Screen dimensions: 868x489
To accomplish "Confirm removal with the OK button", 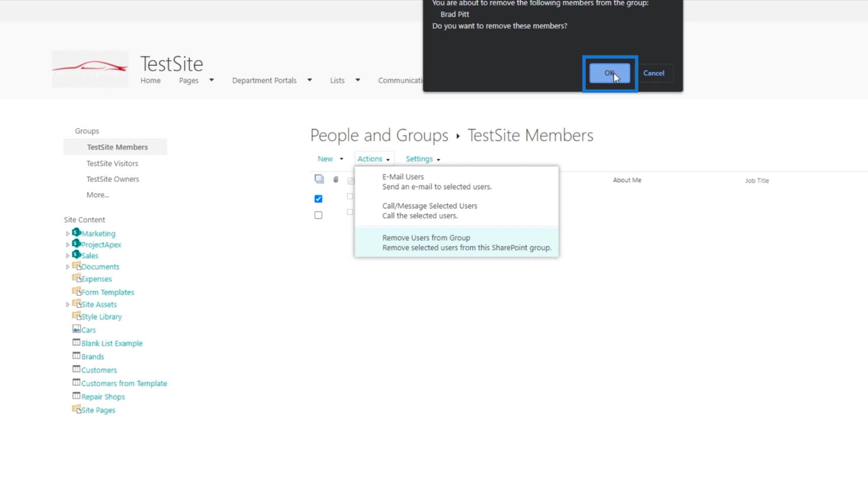I will (610, 73).
